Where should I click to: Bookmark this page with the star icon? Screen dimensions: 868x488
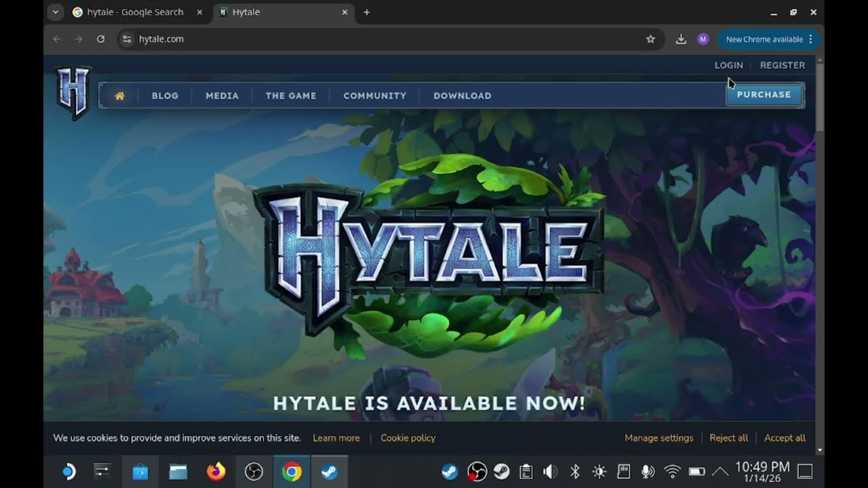tap(650, 39)
